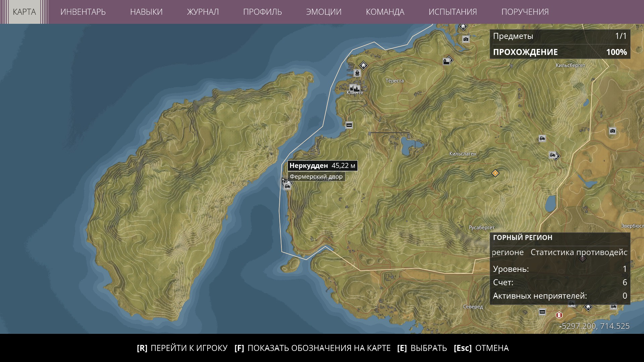Click the ГОРНЫЙ РЕГИОН panel header
Screen dimensions: 644x362
523,238
